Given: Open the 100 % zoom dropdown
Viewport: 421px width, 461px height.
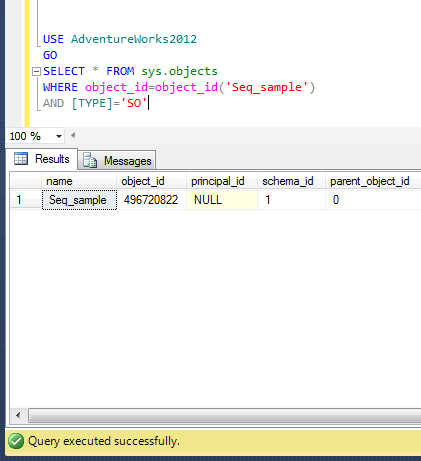Looking at the screenshot, I should click(x=59, y=136).
